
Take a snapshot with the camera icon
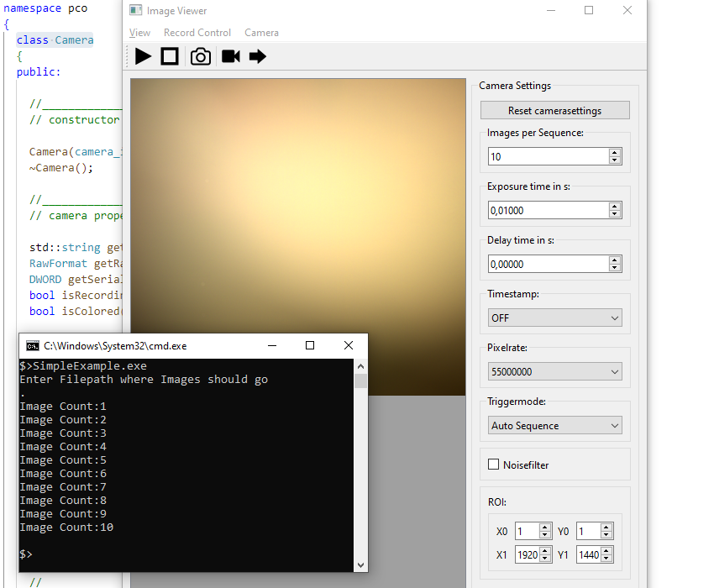tap(201, 56)
